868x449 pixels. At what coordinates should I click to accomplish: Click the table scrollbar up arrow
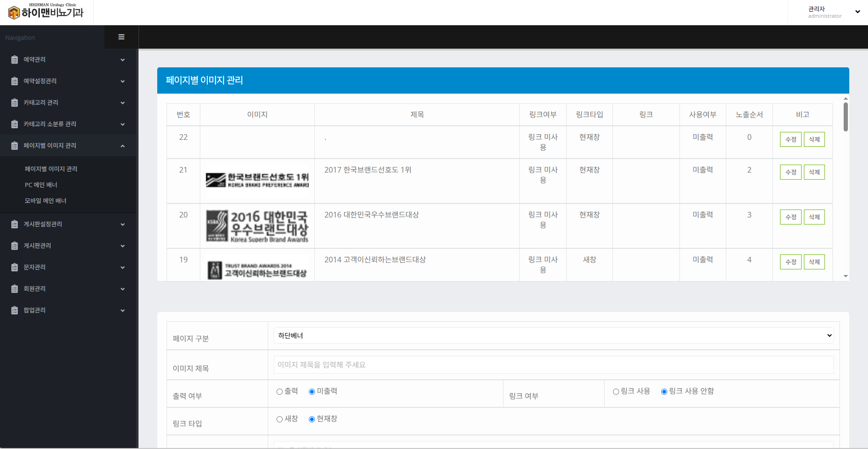(846, 99)
